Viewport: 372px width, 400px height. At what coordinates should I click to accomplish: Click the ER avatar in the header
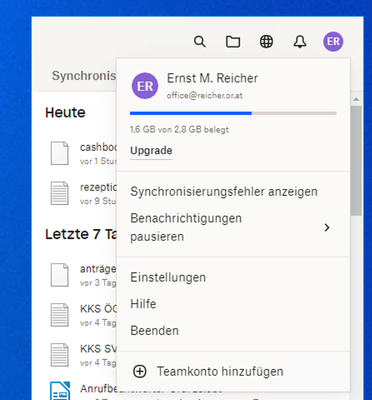tap(333, 42)
